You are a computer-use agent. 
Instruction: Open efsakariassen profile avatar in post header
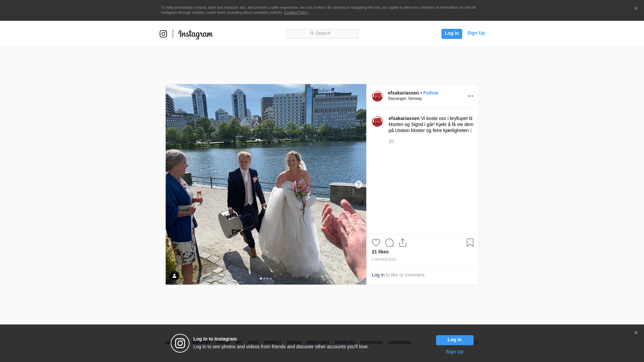pos(377,96)
